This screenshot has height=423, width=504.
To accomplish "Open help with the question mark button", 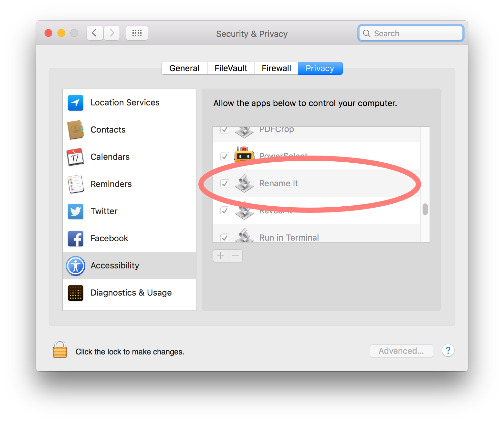I will 448,350.
